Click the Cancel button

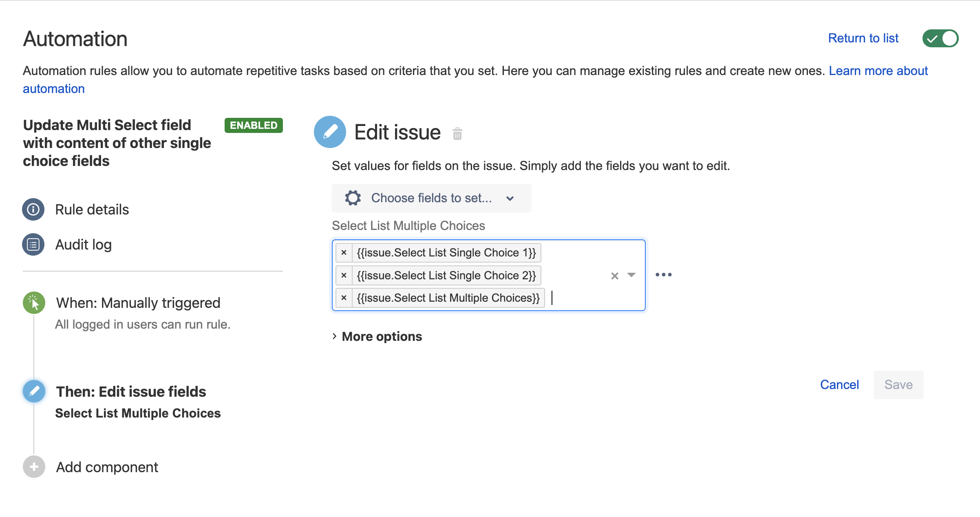pos(839,384)
